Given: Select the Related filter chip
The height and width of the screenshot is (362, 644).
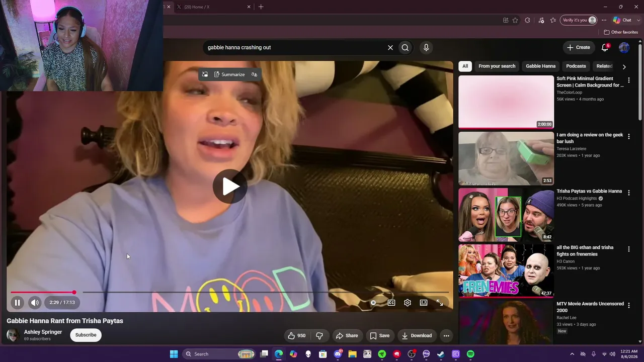Looking at the screenshot, I should coord(604,66).
